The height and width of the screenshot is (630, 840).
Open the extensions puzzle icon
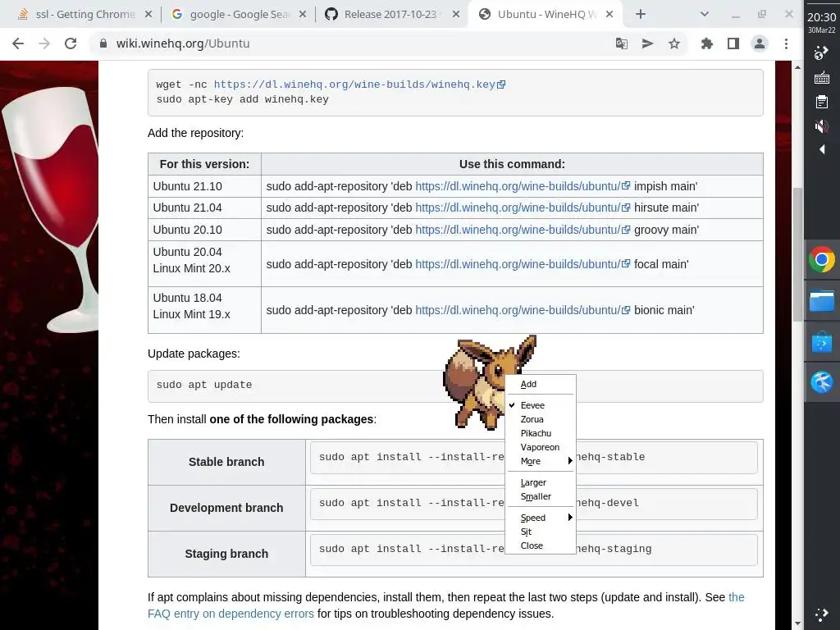(707, 43)
